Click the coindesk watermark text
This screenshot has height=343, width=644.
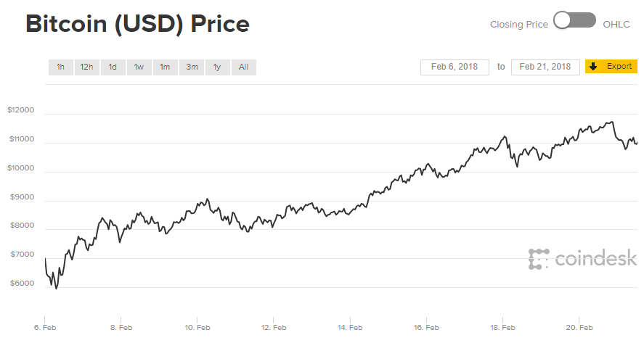tap(595, 259)
